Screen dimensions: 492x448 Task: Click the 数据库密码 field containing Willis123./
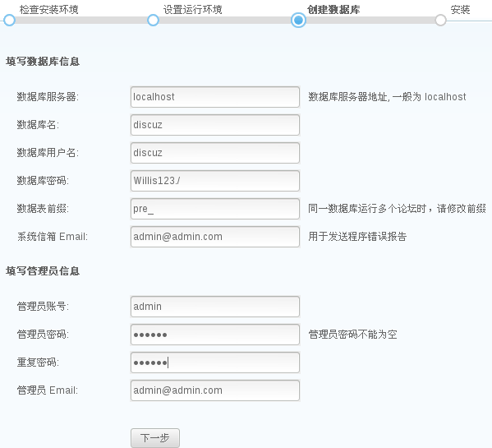(x=215, y=181)
